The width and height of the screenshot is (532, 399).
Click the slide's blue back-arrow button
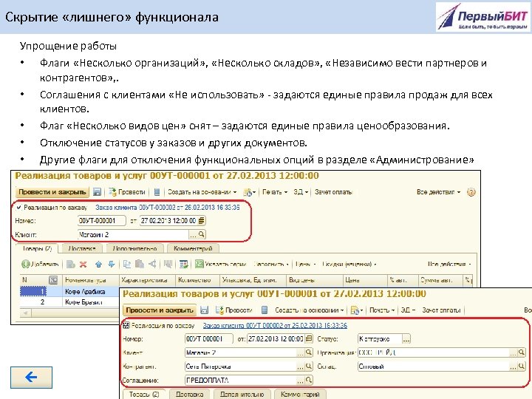click(31, 377)
